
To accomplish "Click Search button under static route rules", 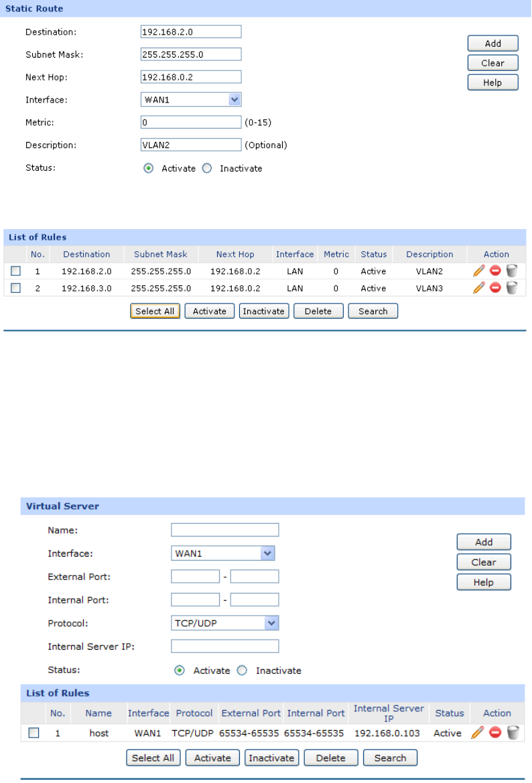I will pos(373,311).
